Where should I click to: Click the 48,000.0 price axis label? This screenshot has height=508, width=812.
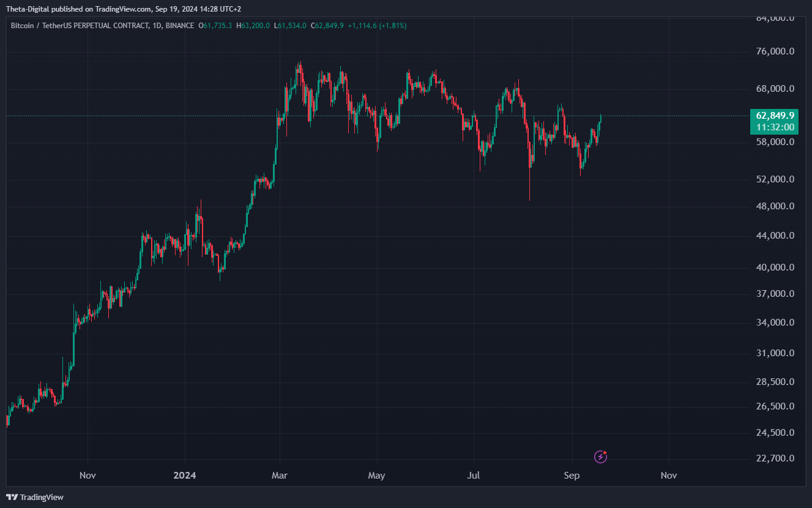[x=775, y=206]
